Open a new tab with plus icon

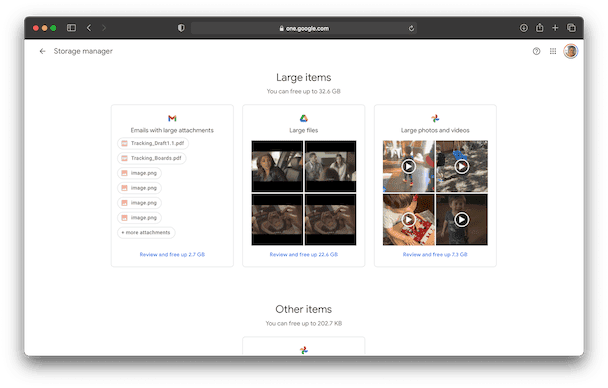555,28
